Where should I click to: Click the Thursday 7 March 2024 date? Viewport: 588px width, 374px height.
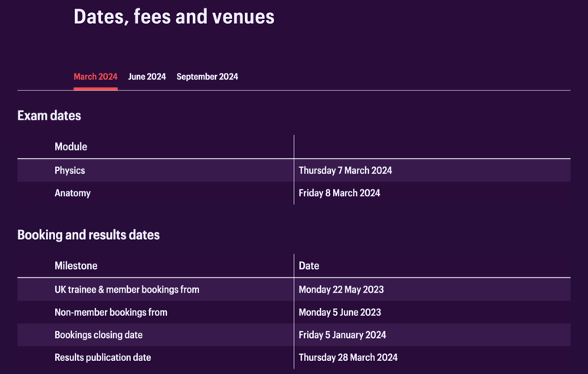click(x=345, y=170)
